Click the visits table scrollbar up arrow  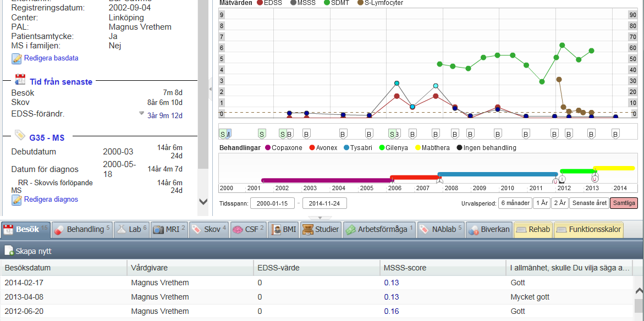tap(639, 291)
